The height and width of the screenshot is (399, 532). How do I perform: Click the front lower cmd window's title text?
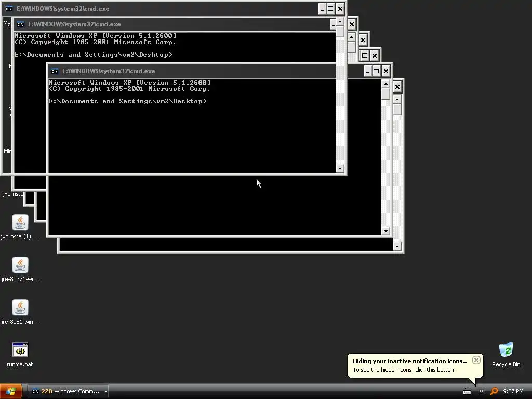[x=109, y=71]
